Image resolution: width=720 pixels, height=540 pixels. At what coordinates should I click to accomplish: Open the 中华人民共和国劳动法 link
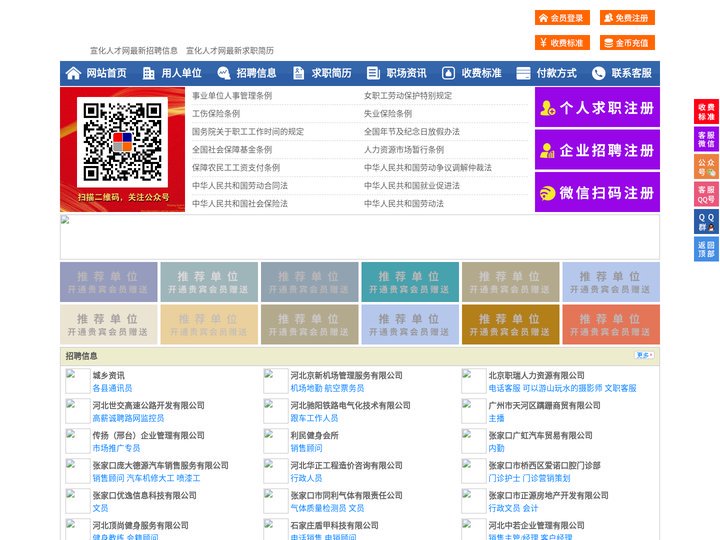(404, 203)
